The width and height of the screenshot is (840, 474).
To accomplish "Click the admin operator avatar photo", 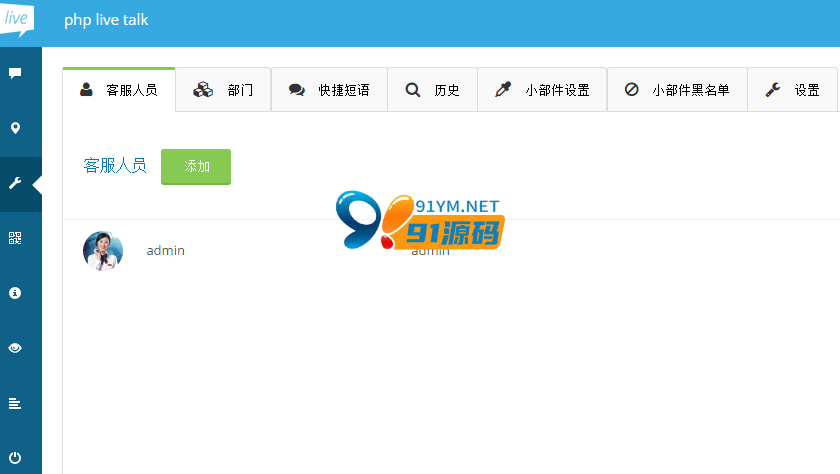I will tap(103, 251).
